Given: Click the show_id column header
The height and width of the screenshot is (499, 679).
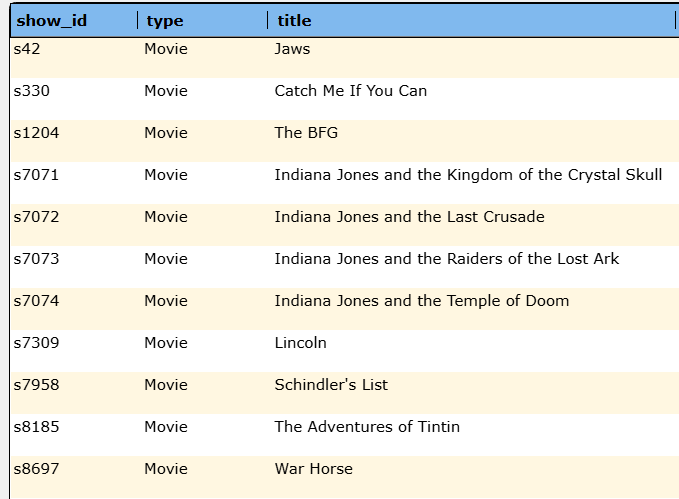Looking at the screenshot, I should coord(52,20).
